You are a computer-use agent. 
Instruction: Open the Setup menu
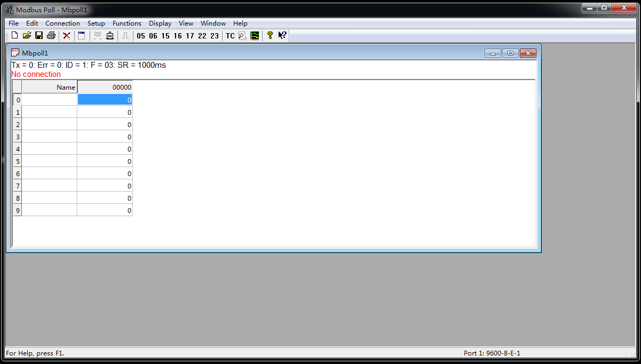(x=96, y=23)
